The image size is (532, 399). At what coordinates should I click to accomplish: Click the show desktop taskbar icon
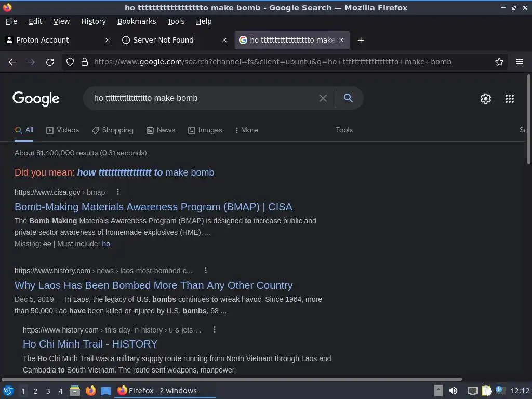coord(106,391)
